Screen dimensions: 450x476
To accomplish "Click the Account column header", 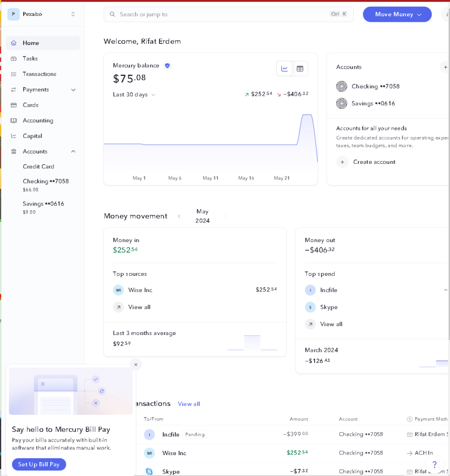I will click(x=348, y=419).
